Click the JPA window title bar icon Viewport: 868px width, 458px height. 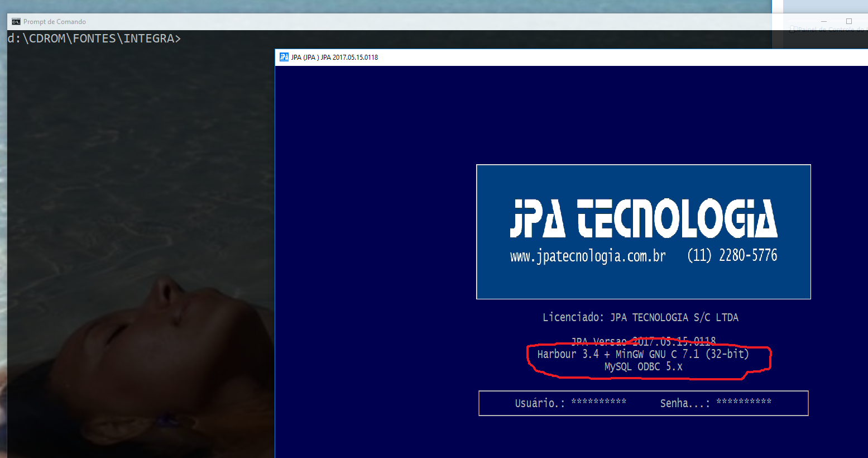[284, 57]
